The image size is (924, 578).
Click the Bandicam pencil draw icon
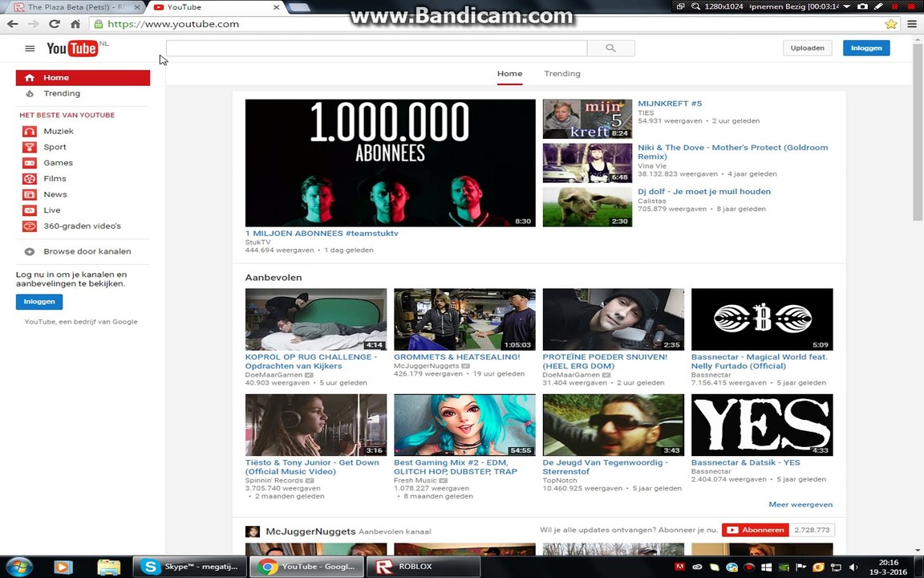878,6
